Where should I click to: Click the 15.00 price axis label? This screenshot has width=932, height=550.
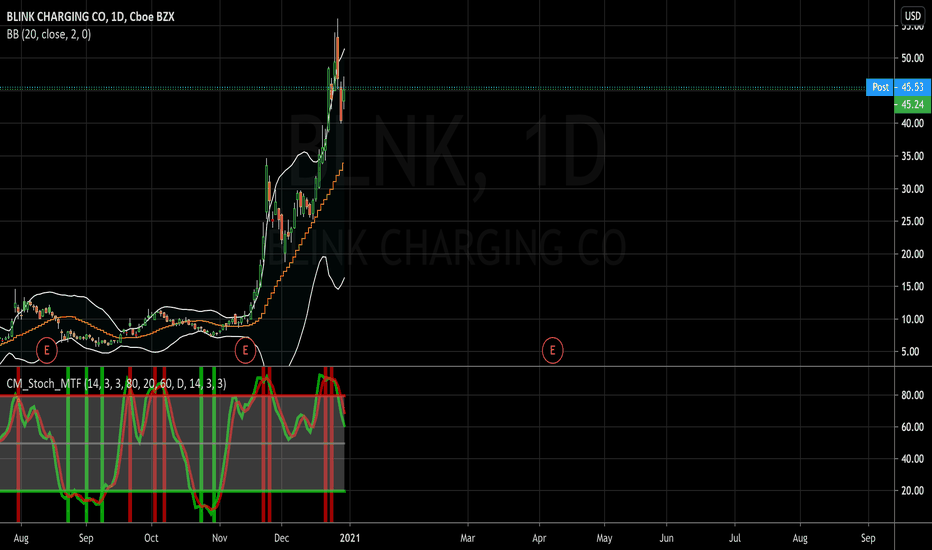[x=912, y=287]
